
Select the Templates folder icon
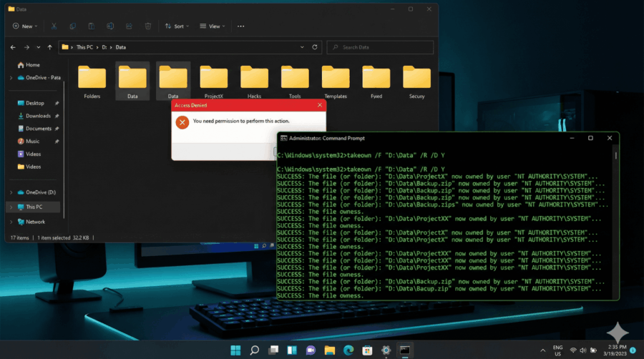pyautogui.click(x=336, y=77)
